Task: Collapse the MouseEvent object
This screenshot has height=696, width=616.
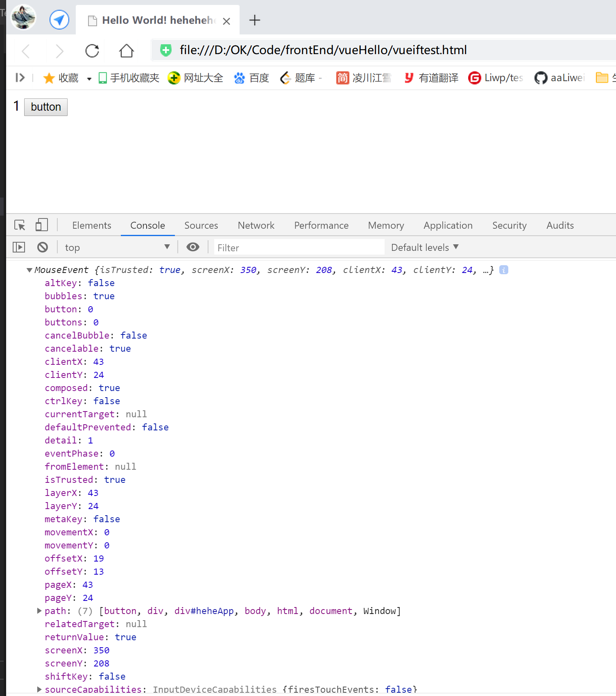Action: pyautogui.click(x=29, y=270)
